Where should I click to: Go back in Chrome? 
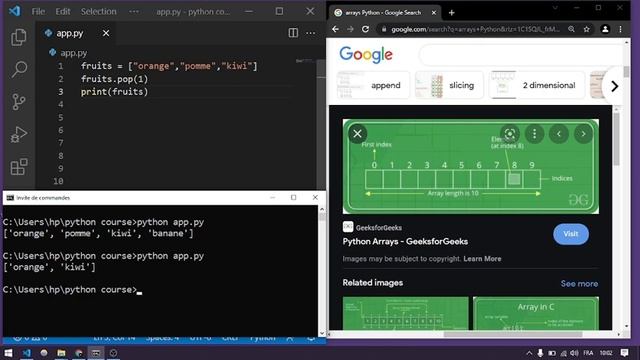(336, 29)
